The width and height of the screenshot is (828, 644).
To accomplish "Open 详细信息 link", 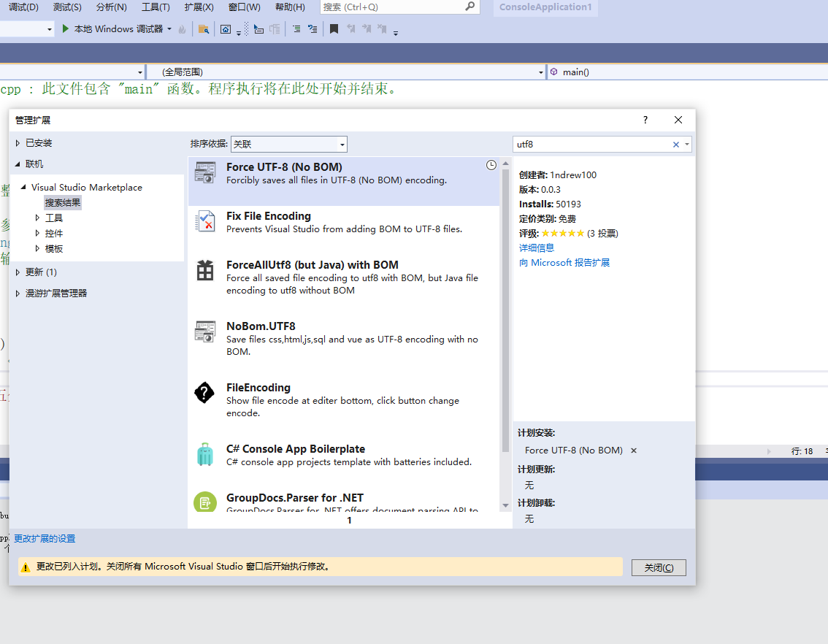I will tap(537, 248).
